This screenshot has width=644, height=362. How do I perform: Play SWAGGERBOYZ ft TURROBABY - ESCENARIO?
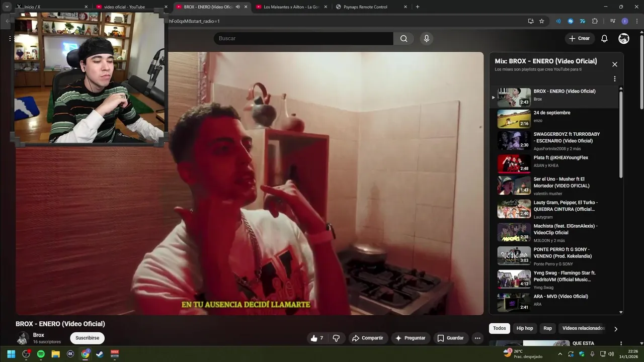[554, 141]
